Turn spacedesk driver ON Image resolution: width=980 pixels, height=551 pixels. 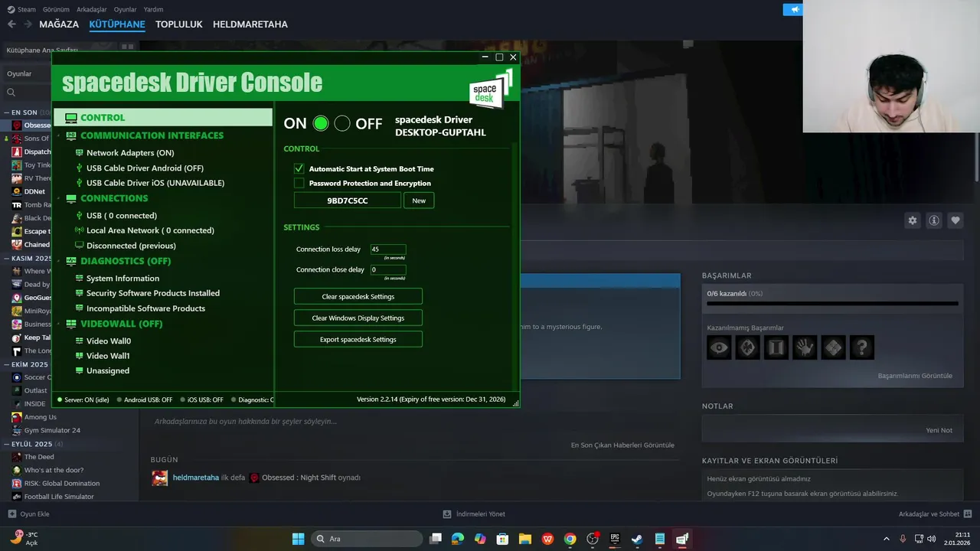(x=321, y=123)
